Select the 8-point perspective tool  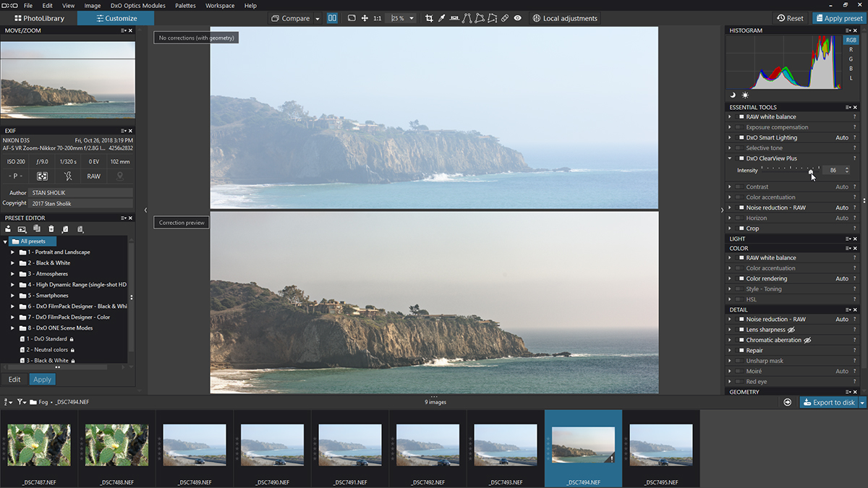493,18
